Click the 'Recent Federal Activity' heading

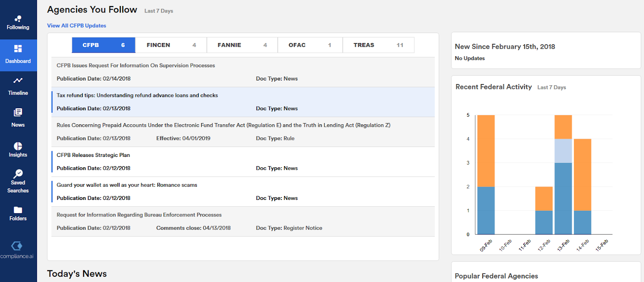point(493,87)
